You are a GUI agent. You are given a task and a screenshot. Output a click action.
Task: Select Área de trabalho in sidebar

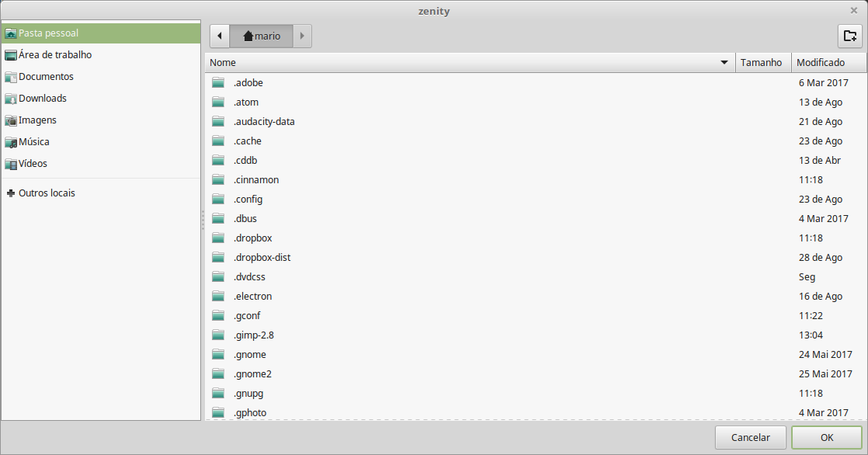pos(54,55)
